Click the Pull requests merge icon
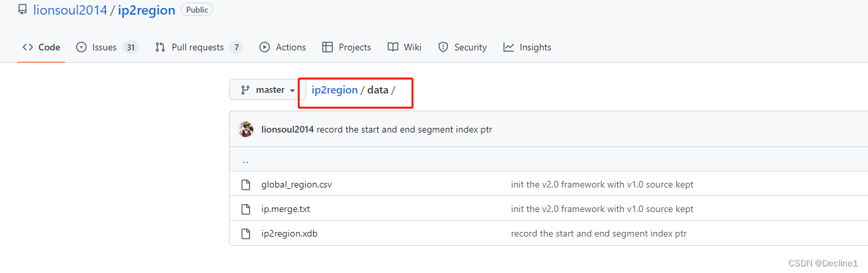868x273 pixels. (160, 47)
